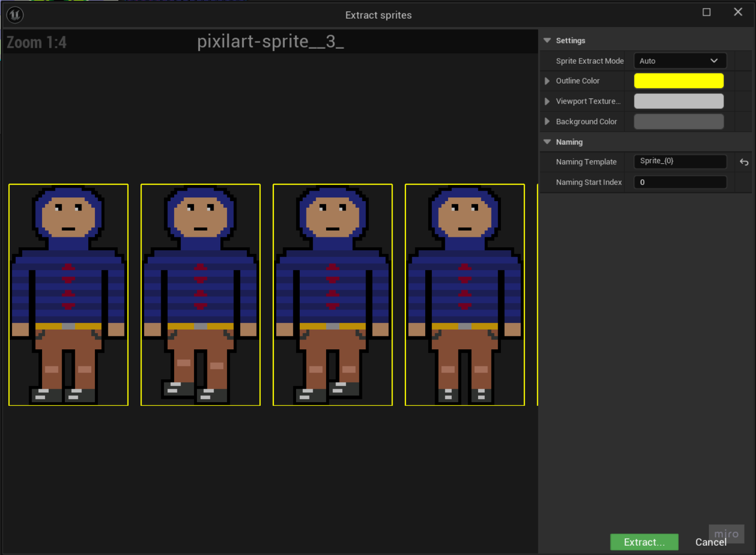
Task: Expand the Outline Color property
Action: pyautogui.click(x=547, y=81)
